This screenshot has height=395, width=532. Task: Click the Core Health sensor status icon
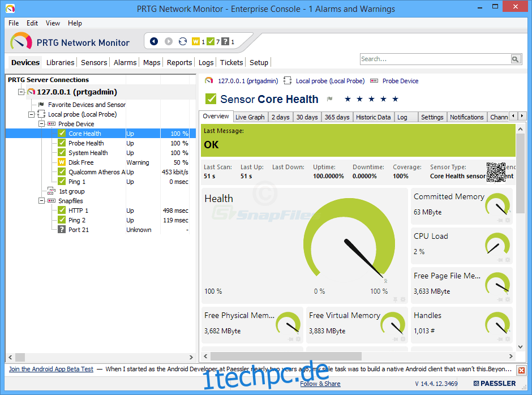(x=62, y=134)
